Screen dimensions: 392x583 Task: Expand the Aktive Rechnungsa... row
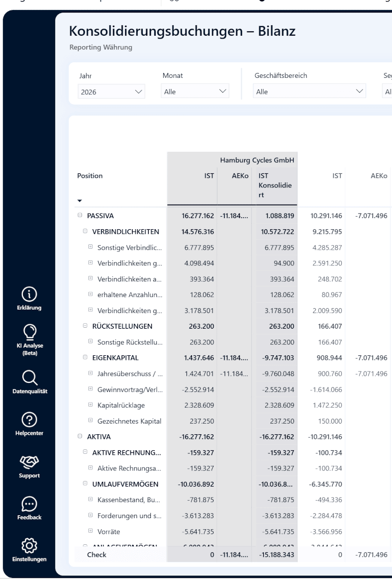[x=90, y=468]
